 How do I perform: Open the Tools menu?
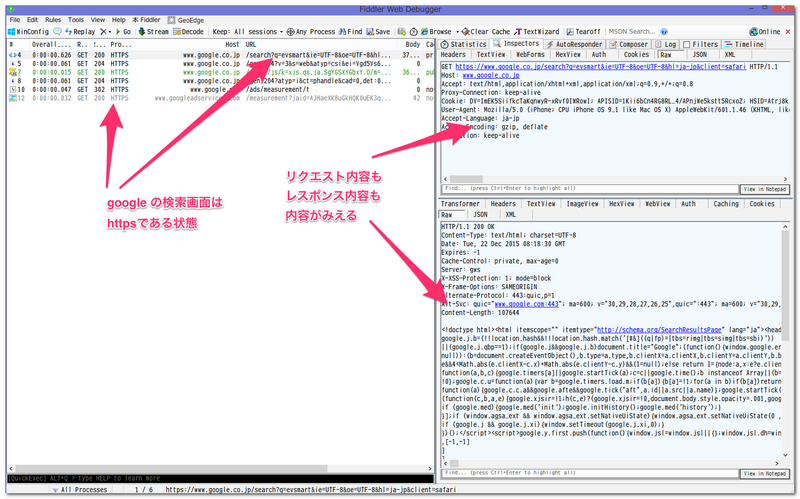[76, 20]
